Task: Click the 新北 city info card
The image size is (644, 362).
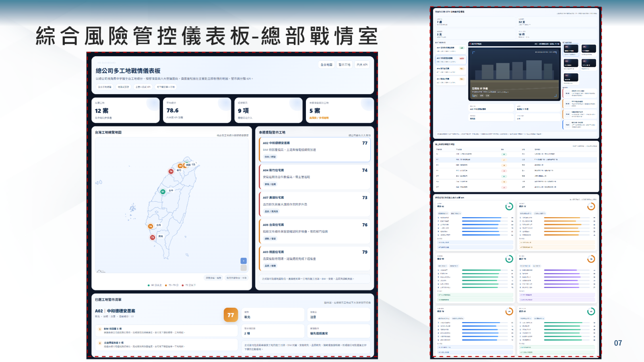Action: 273,315
